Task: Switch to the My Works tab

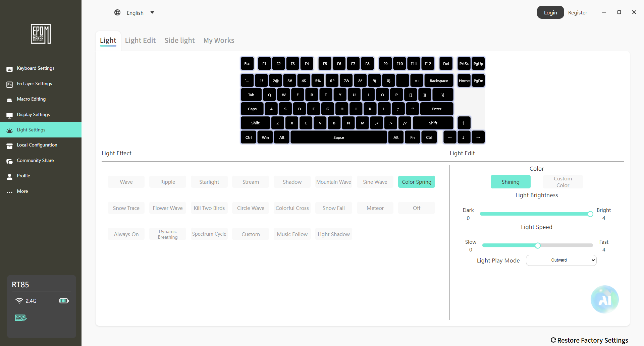Action: click(x=219, y=41)
